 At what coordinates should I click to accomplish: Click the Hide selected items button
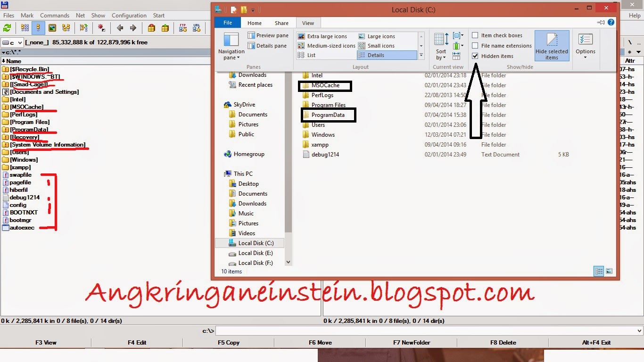pyautogui.click(x=552, y=46)
